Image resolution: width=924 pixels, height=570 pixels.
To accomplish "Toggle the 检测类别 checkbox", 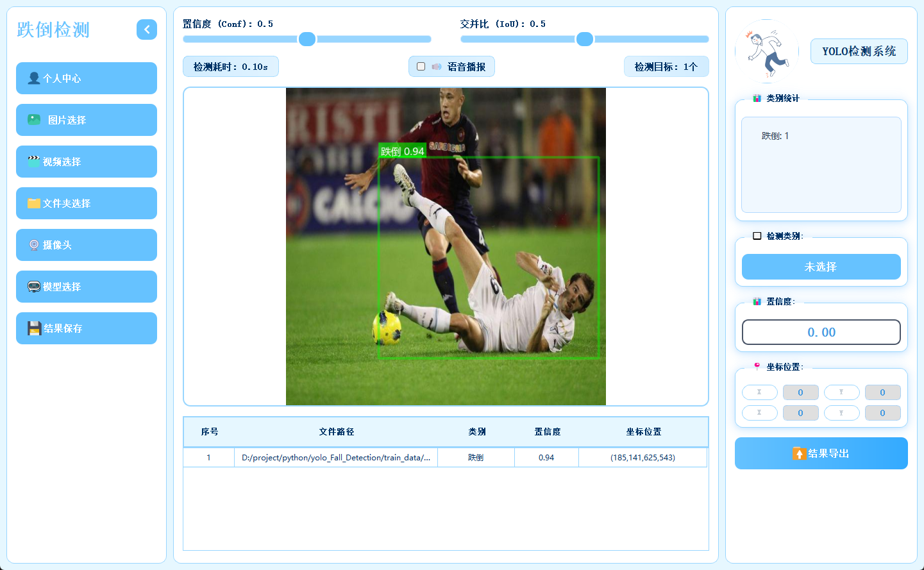I will coord(757,236).
